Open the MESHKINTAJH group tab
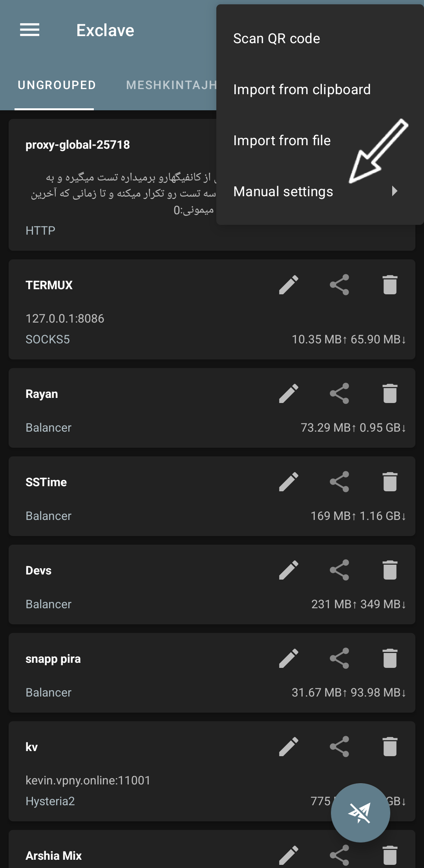Viewport: 424px width, 868px height. 171,85
